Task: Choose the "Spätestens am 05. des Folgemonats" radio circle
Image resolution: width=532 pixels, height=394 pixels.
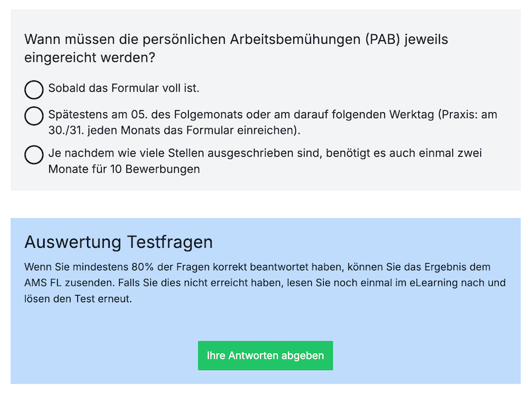Action: coord(34,116)
